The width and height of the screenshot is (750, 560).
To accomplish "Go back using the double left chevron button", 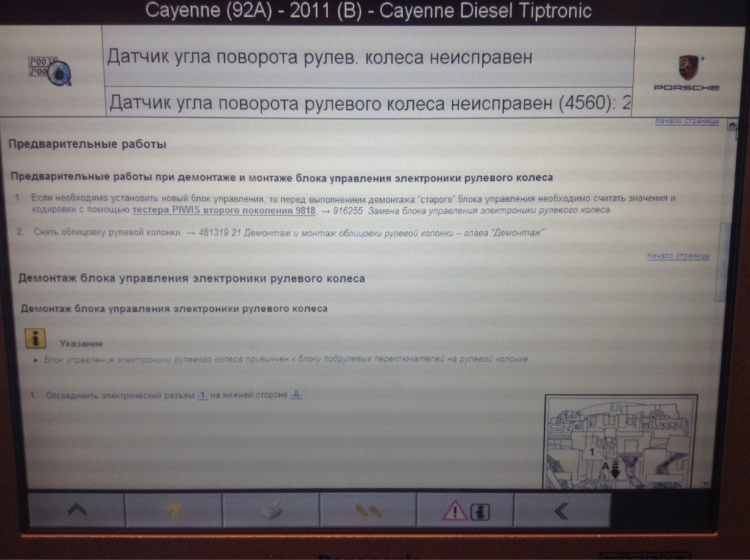I will click(x=562, y=510).
